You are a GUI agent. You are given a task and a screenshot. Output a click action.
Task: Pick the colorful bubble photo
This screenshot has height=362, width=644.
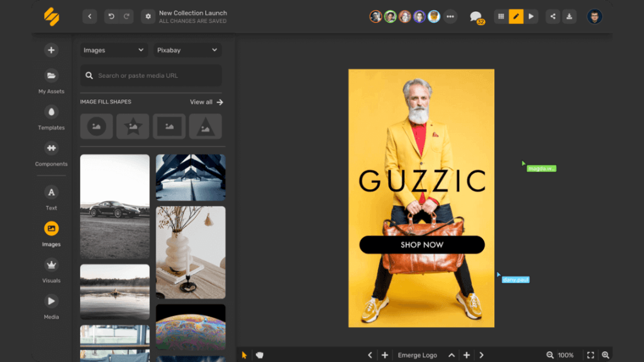coord(191,327)
